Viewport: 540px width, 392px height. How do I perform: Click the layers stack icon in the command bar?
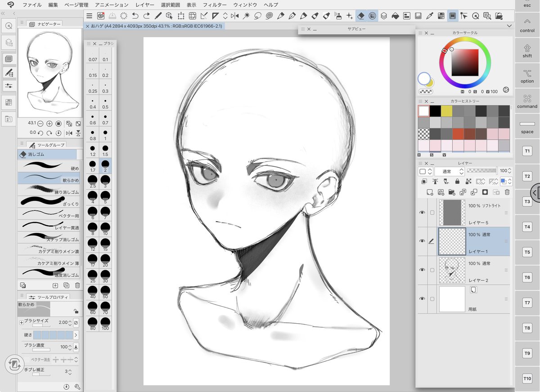click(x=383, y=16)
